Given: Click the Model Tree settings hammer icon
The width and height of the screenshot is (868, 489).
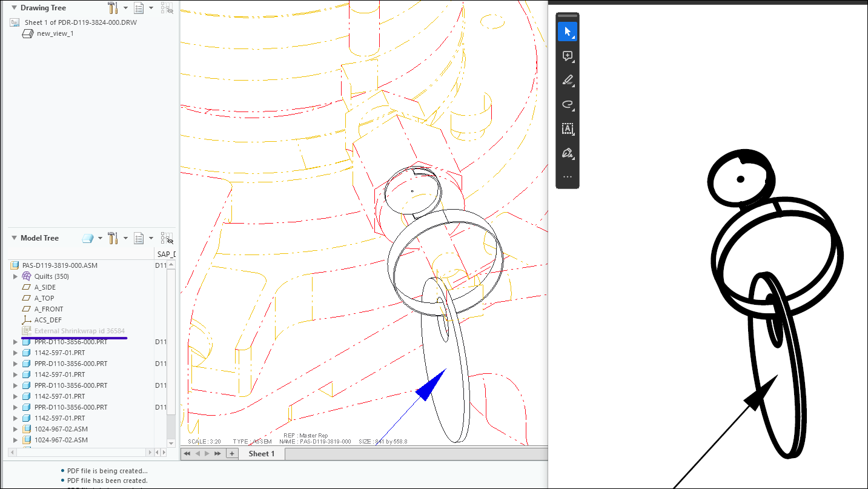Looking at the screenshot, I should point(113,238).
